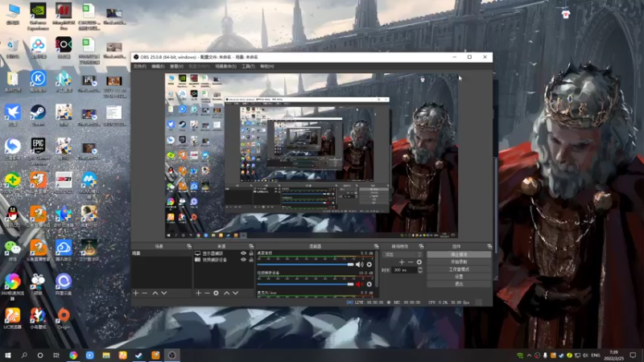Remove the scene transition with minus icon
The image size is (644, 362).
coord(411,262)
